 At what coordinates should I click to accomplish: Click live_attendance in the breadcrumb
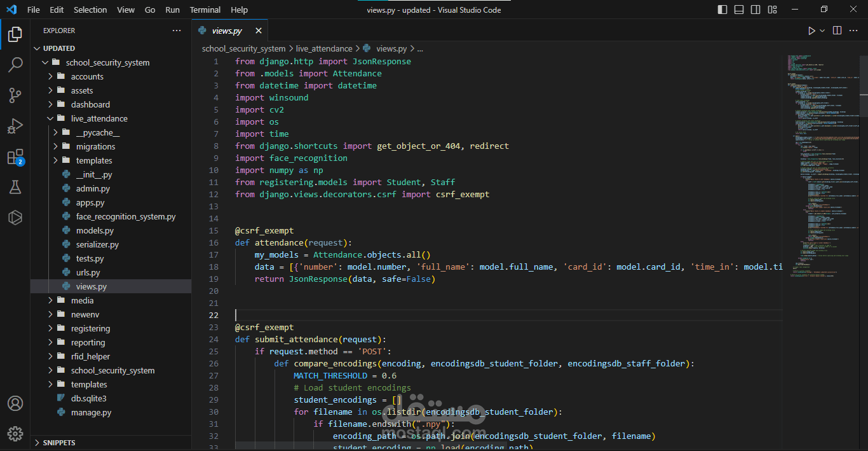pyautogui.click(x=324, y=48)
